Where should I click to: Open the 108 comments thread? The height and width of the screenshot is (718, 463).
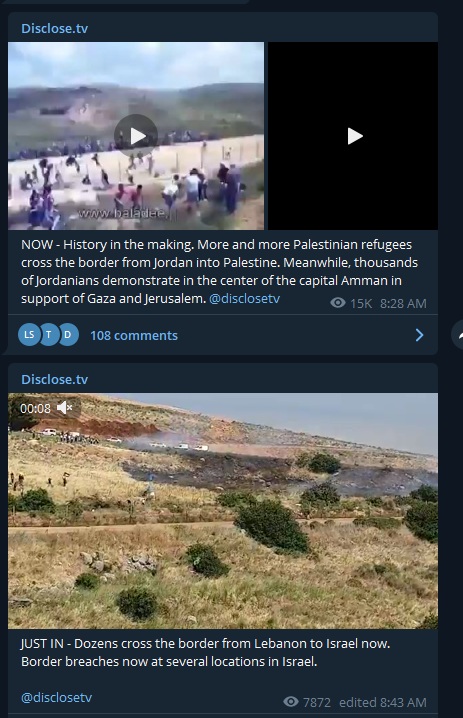[x=134, y=336]
